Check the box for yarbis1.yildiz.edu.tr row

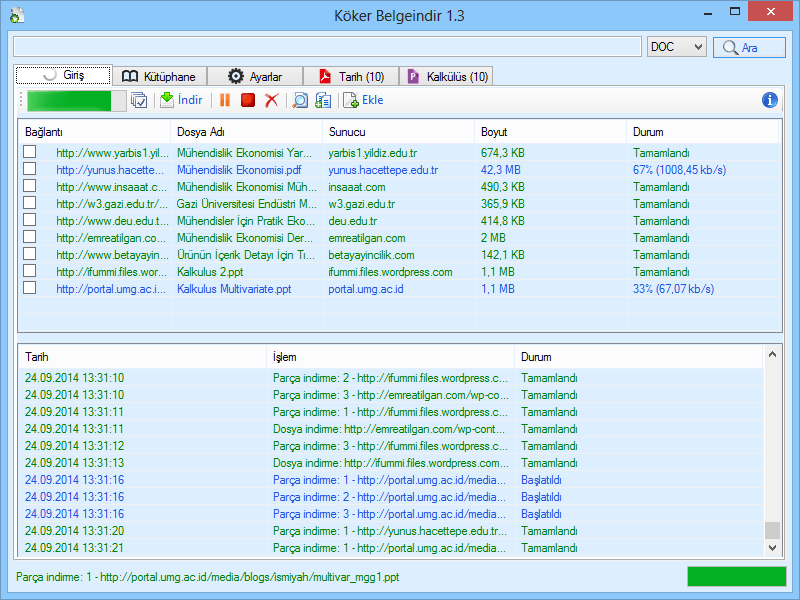pyautogui.click(x=30, y=152)
